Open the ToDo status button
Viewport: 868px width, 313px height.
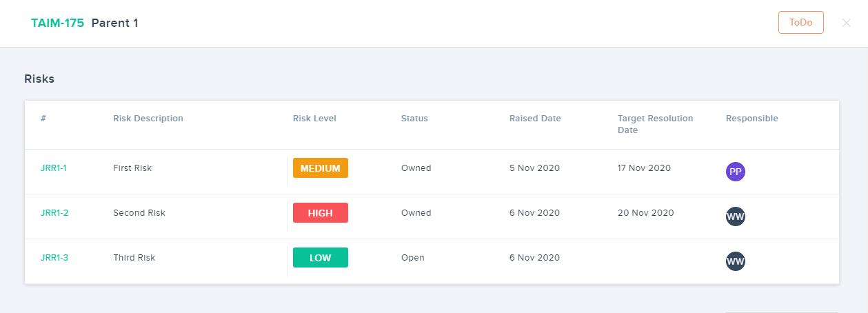tap(800, 23)
